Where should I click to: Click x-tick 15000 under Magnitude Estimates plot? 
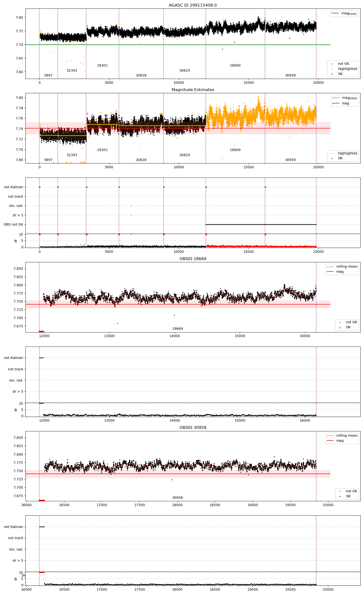248,167
